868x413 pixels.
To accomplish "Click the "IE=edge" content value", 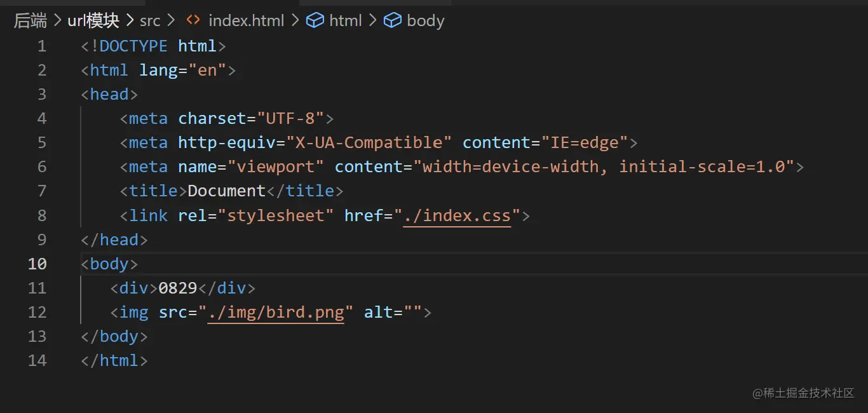I will point(584,143).
